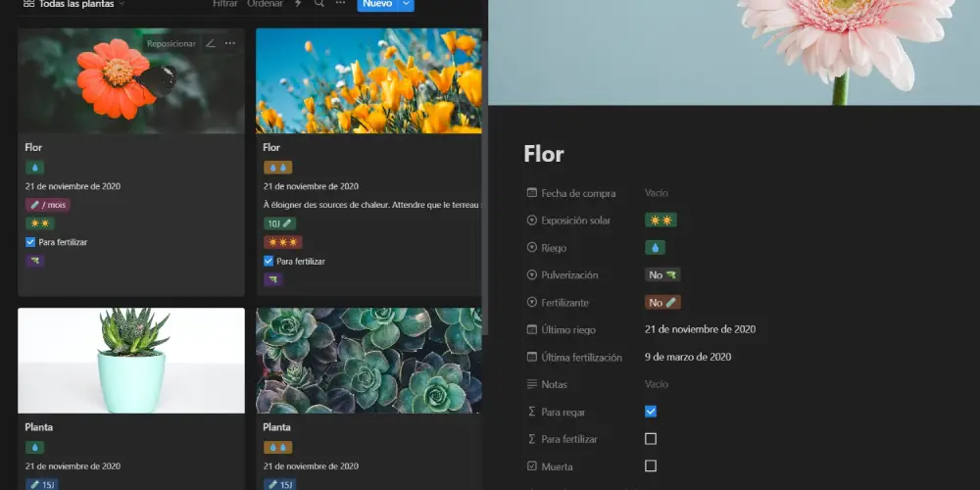The width and height of the screenshot is (980, 490).
Task: Click the pencil edit icon on first card
Action: (x=211, y=43)
